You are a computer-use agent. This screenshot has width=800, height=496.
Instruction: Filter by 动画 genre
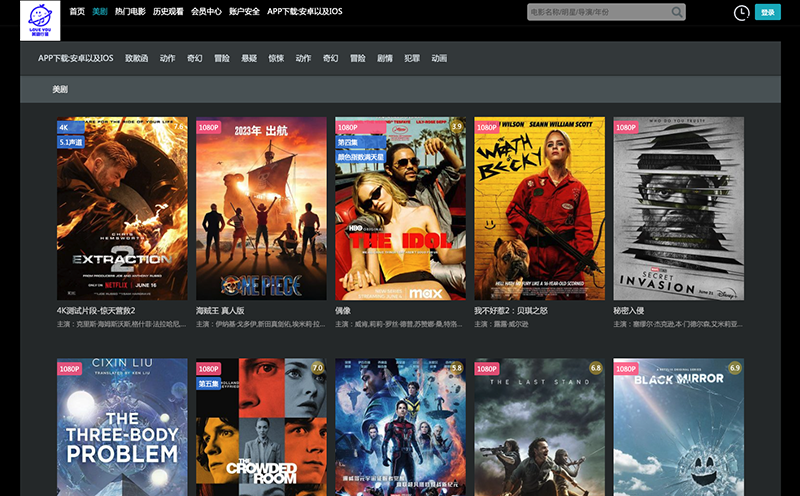pyautogui.click(x=439, y=58)
